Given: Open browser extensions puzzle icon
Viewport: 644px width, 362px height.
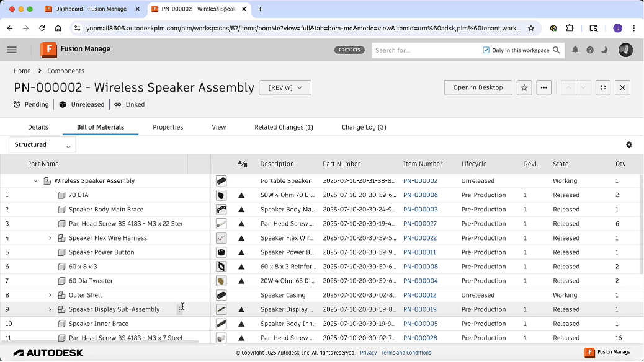Looking at the screenshot, I should (x=570, y=28).
